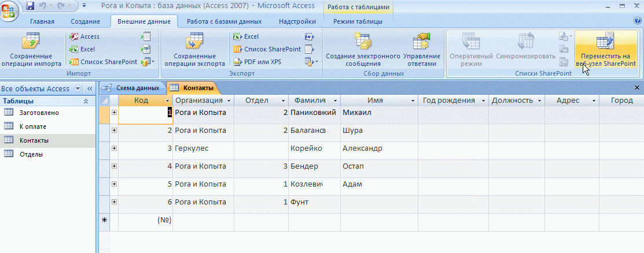Select the Город column header
The image size is (644, 253).
tap(621, 101)
